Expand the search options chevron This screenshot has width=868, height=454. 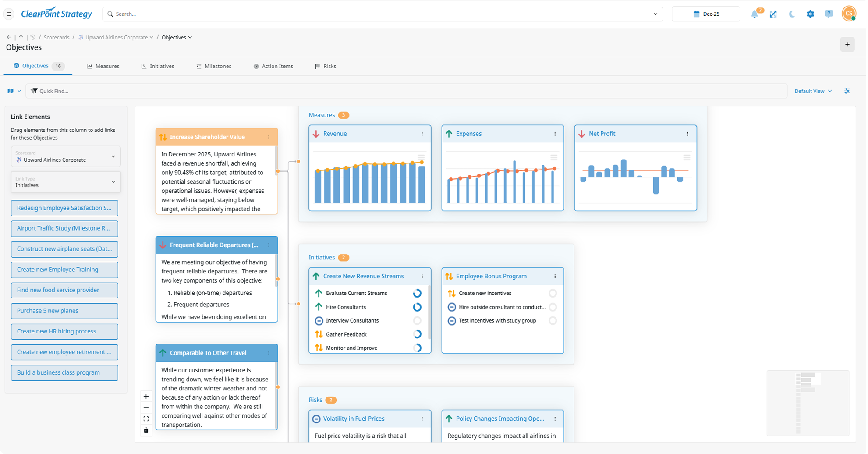click(656, 14)
